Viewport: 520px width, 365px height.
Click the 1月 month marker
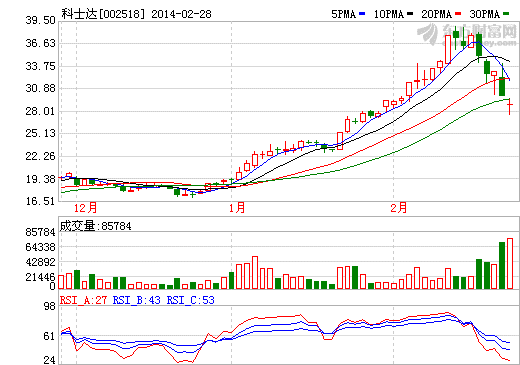click(x=237, y=208)
